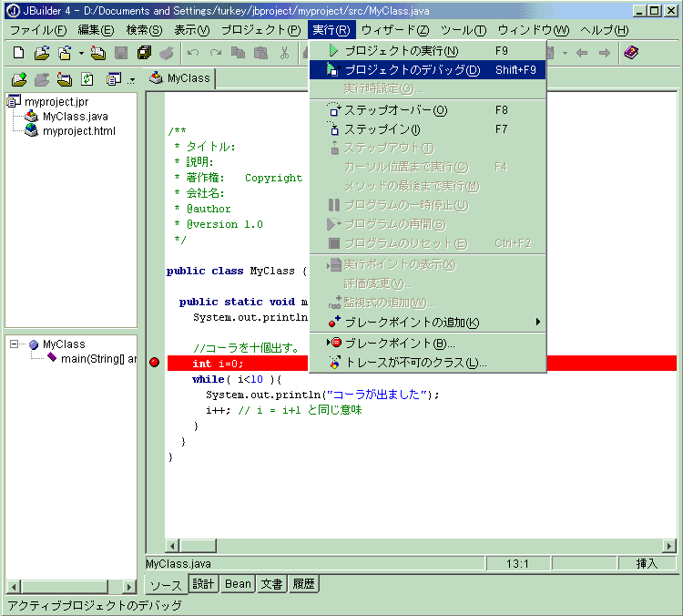This screenshot has height=616, width=683.
Task: Click the Help book icon in toolbar
Action: pos(631,53)
